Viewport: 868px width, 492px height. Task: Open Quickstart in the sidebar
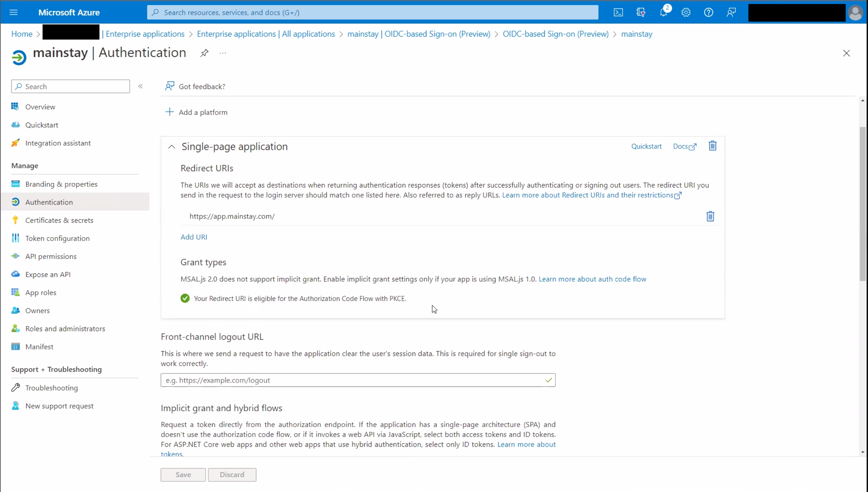[41, 125]
